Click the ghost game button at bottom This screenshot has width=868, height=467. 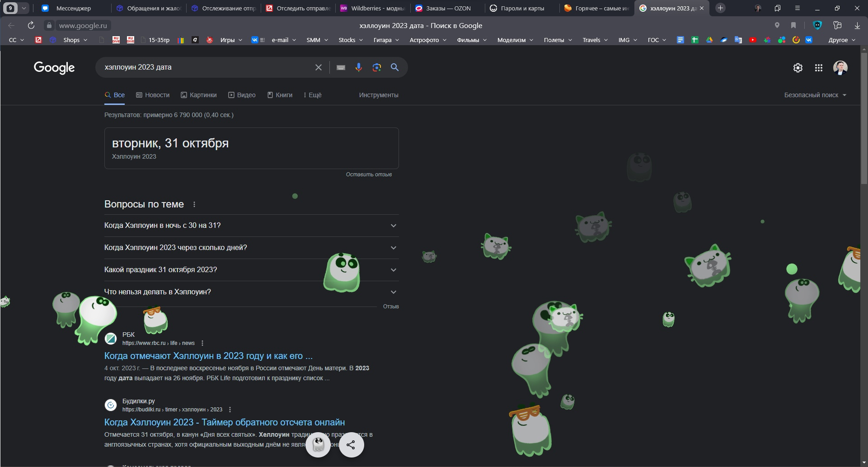point(318,445)
